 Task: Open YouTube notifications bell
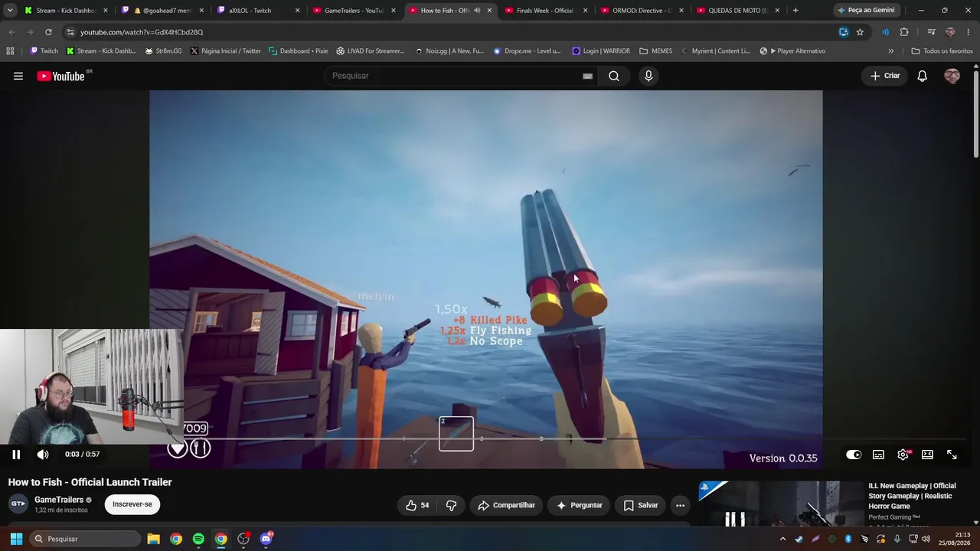coord(923,76)
